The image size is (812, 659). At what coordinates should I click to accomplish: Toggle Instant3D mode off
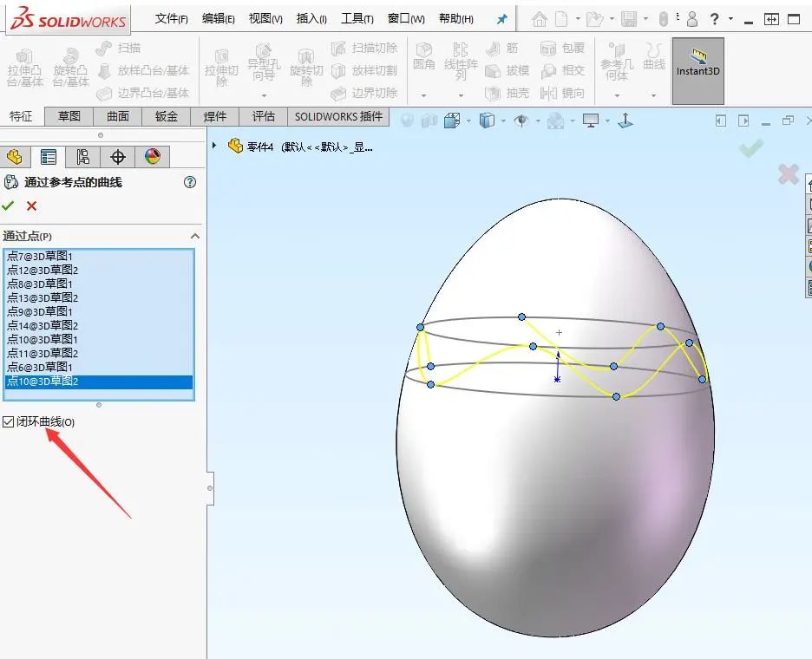click(x=699, y=69)
